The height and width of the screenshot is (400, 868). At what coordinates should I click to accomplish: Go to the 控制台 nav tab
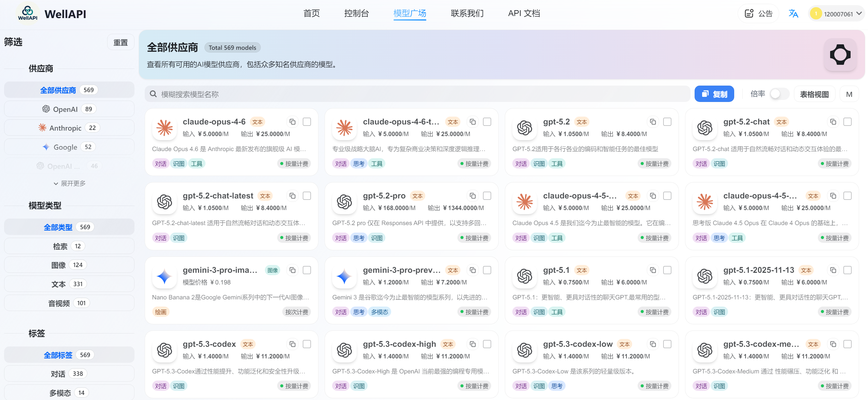click(x=356, y=13)
